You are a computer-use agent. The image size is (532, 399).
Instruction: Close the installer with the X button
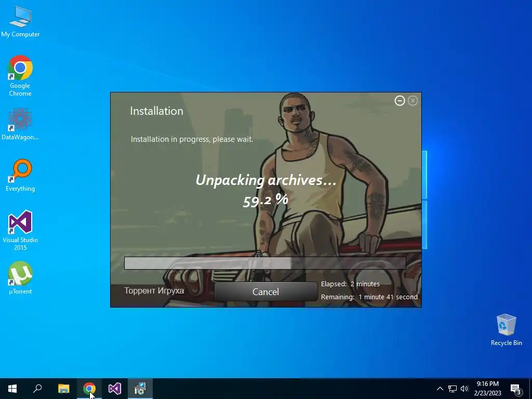pyautogui.click(x=413, y=101)
